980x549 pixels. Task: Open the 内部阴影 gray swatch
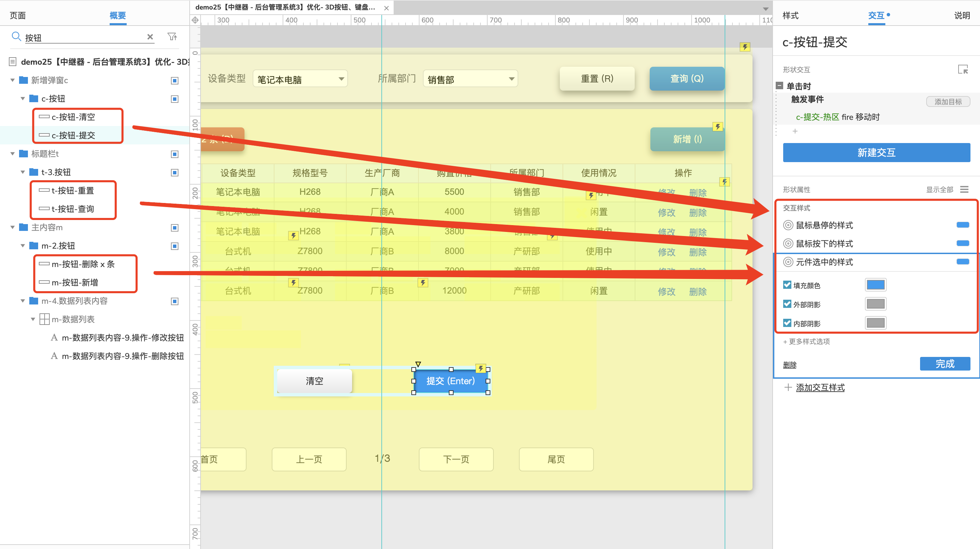coord(875,323)
